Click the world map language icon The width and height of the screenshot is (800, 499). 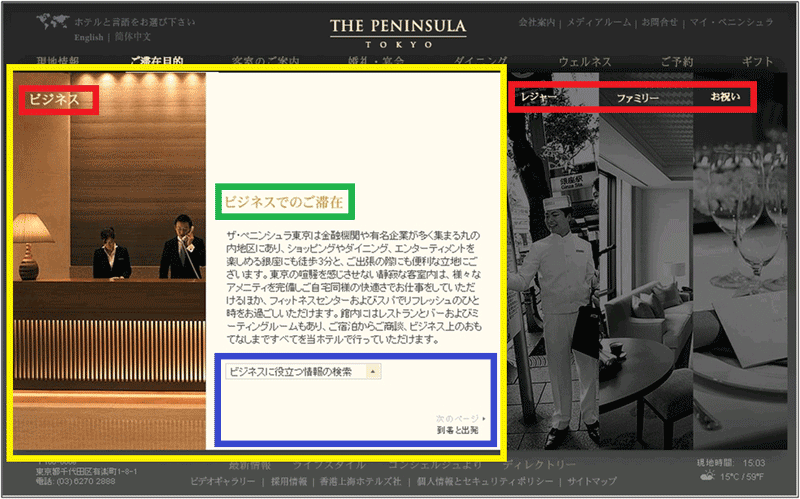coord(52,21)
